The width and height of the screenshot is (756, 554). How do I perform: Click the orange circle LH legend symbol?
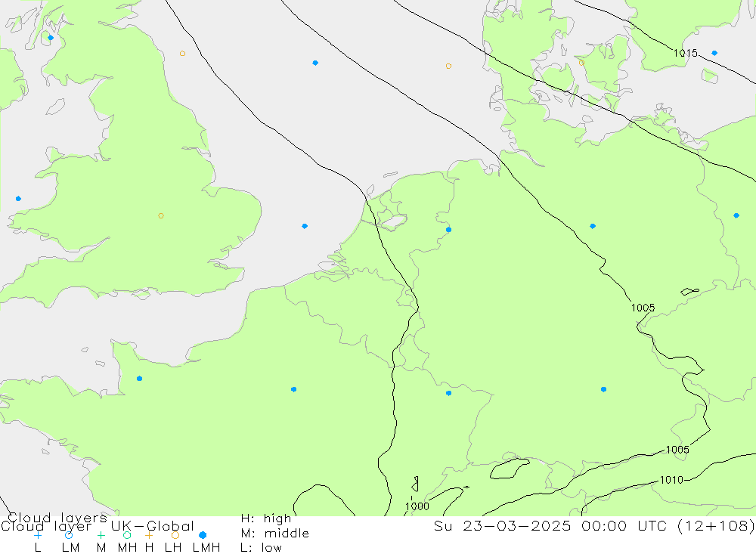pyautogui.click(x=175, y=535)
